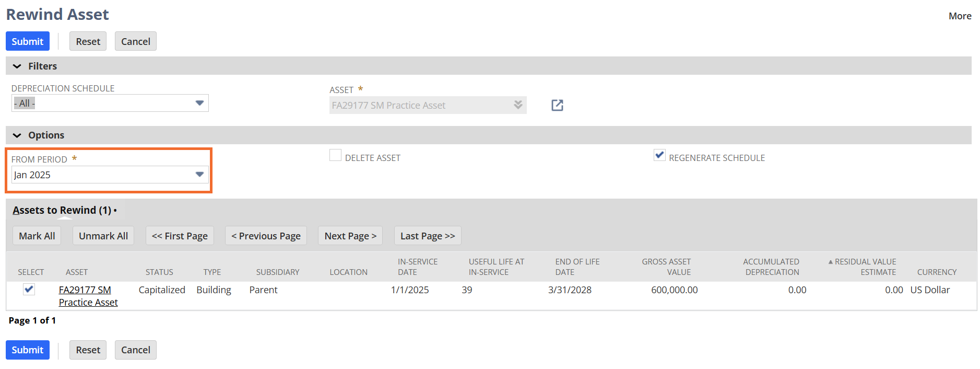The width and height of the screenshot is (980, 369).
Task: Click the bottom Cancel button
Action: (135, 350)
